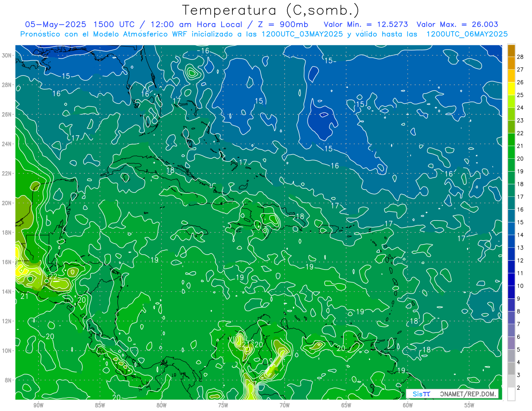Click longitude axis label '90W'
Viewport: 532px width, 411px height.
(38, 406)
